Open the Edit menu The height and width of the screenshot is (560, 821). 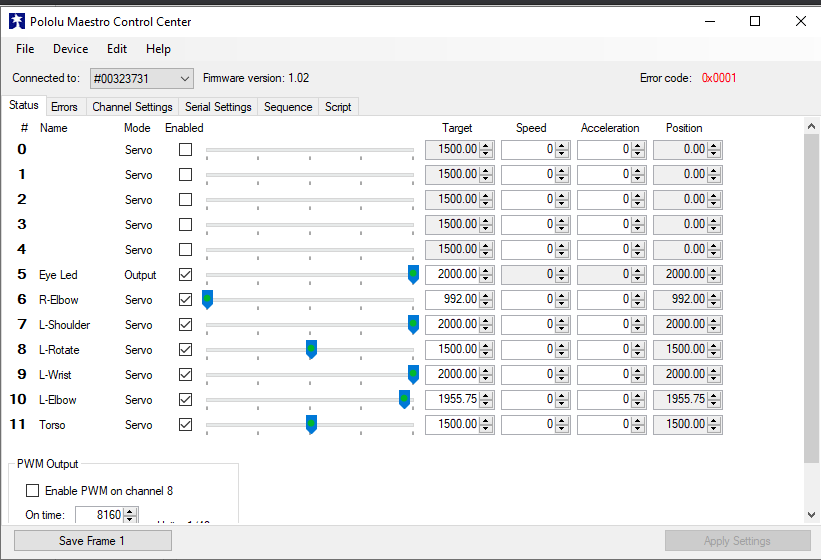117,49
